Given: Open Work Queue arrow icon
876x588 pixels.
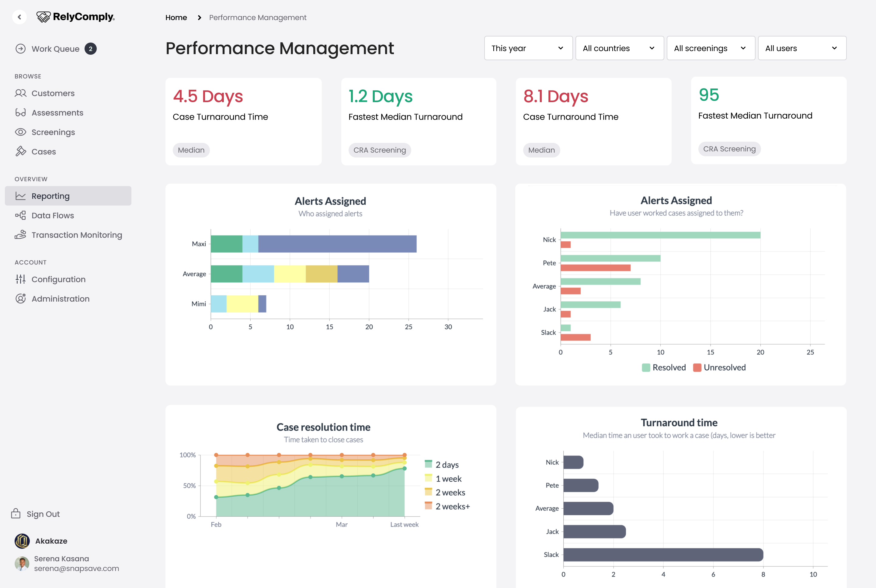Looking at the screenshot, I should (21, 49).
